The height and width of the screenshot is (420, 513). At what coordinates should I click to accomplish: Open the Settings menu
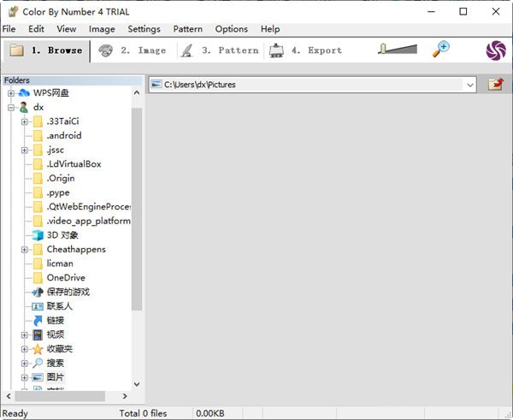tap(144, 29)
